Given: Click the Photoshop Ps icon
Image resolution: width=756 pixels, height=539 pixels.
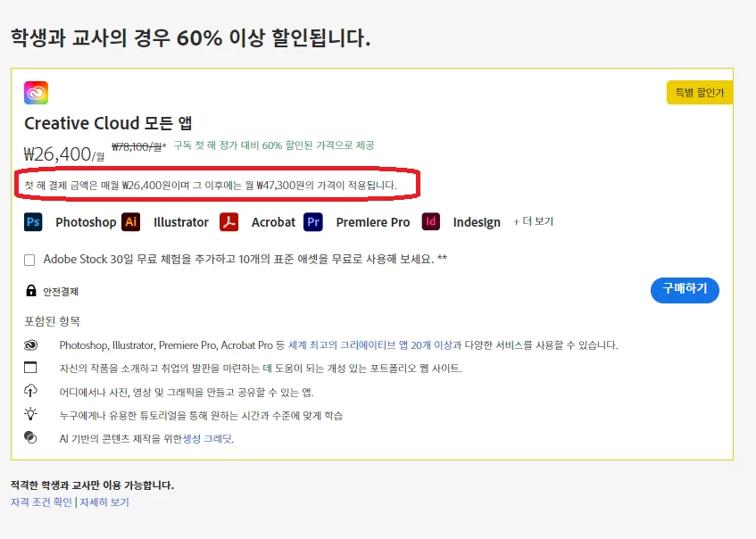Looking at the screenshot, I should (x=33, y=222).
